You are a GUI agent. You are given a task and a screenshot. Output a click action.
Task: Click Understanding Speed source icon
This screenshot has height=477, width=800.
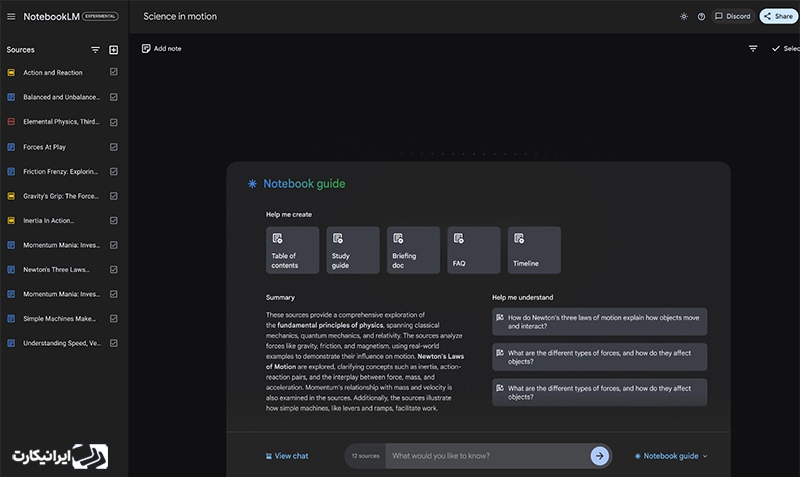(11, 343)
